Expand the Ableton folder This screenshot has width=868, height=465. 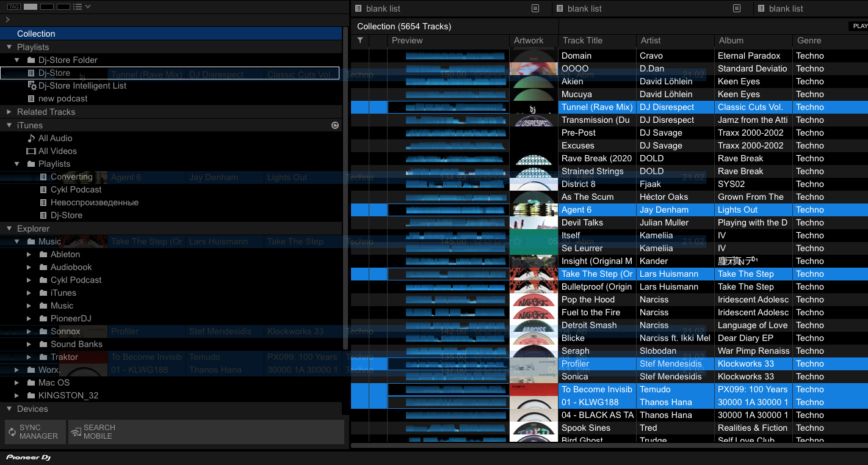pos(29,254)
